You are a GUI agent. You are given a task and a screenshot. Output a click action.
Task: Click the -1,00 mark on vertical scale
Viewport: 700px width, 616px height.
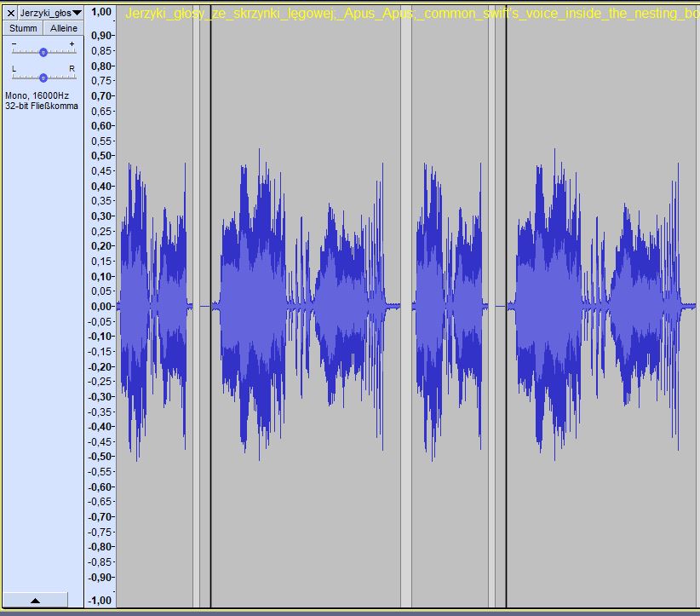100,600
